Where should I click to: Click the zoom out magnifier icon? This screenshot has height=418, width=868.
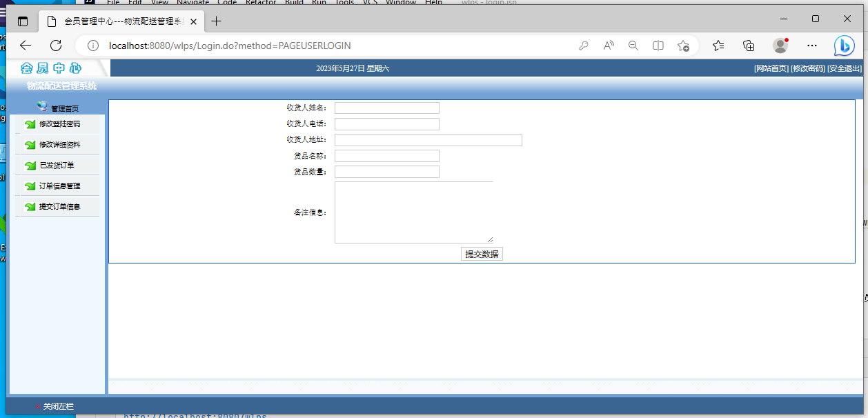coord(633,46)
